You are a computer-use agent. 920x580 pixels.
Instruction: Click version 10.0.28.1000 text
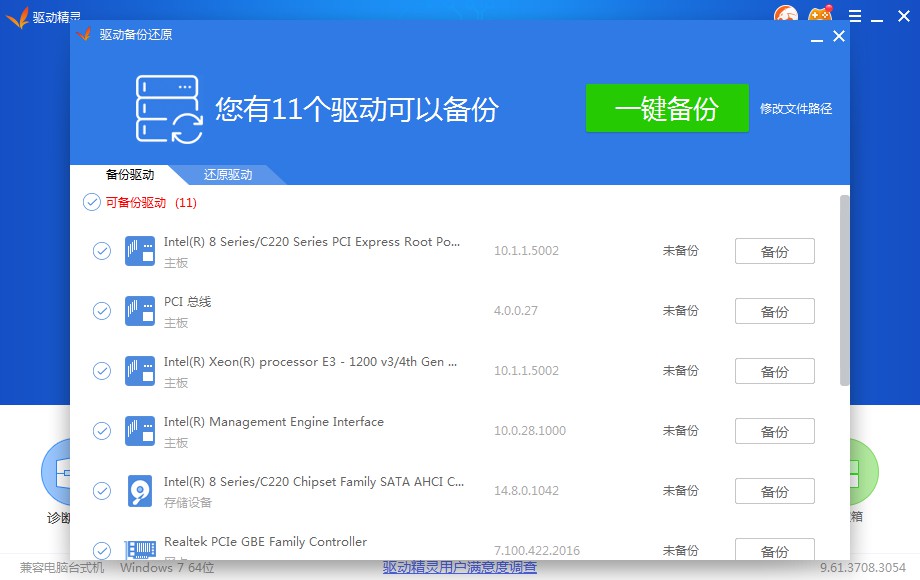(x=530, y=430)
